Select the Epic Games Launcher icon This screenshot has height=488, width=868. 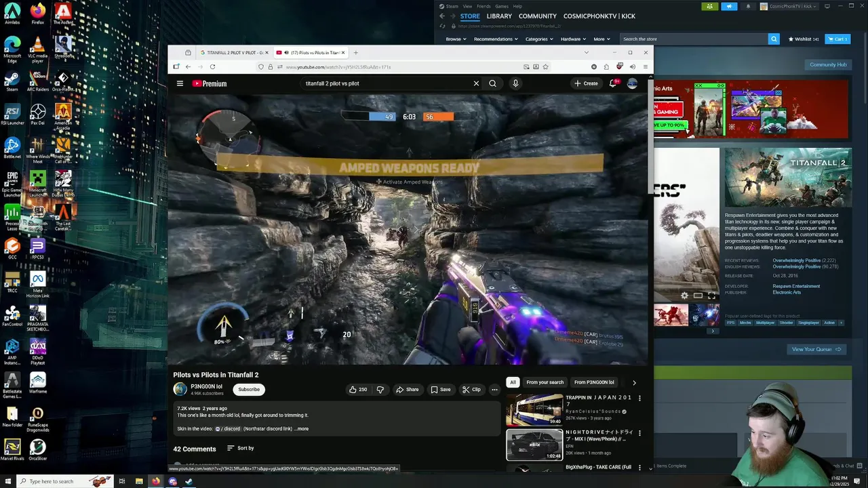coord(12,183)
